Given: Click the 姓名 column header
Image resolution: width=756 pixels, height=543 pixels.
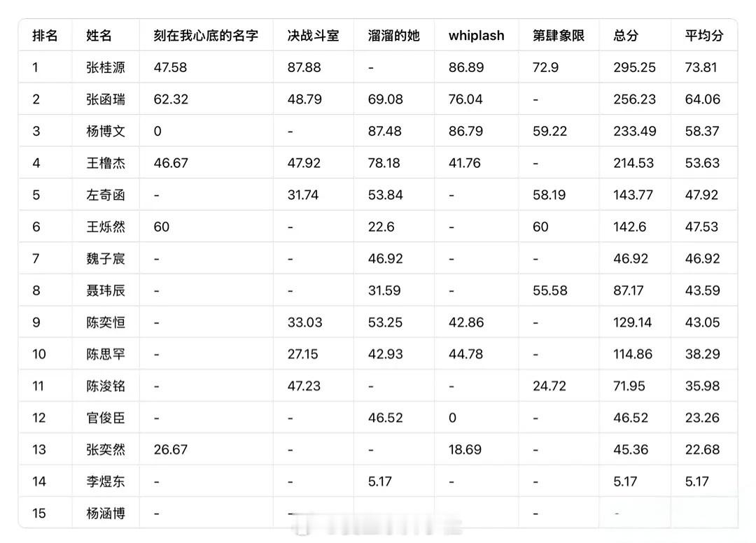Looking at the screenshot, I should (99, 36).
